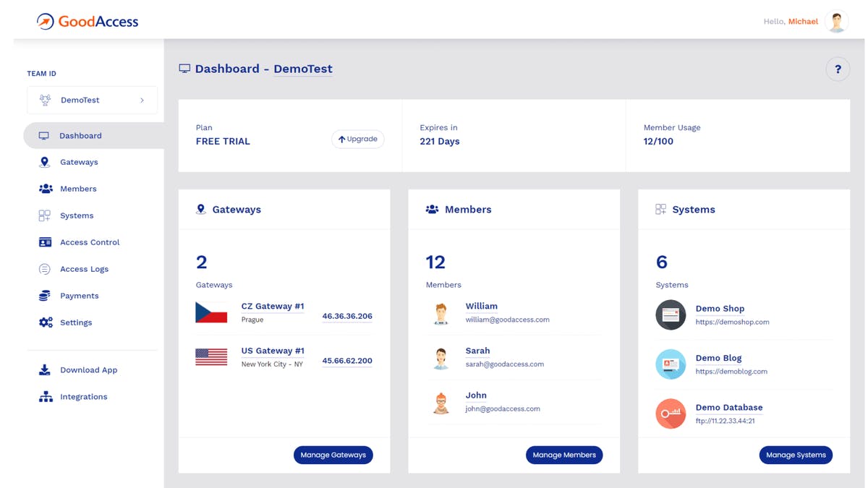Click the Manage Systems button
868x488 pixels.
tap(796, 455)
